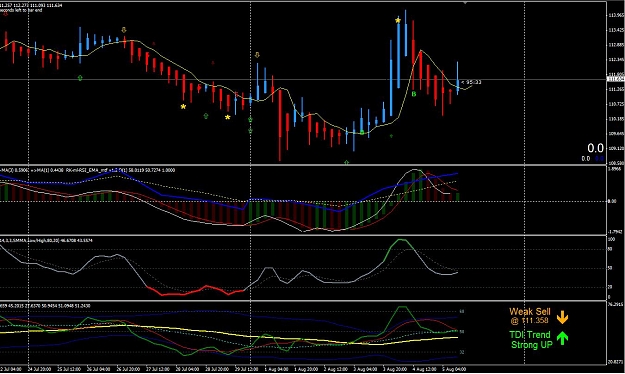Click the '2 Aug 12:00' time axis label

click(x=335, y=370)
